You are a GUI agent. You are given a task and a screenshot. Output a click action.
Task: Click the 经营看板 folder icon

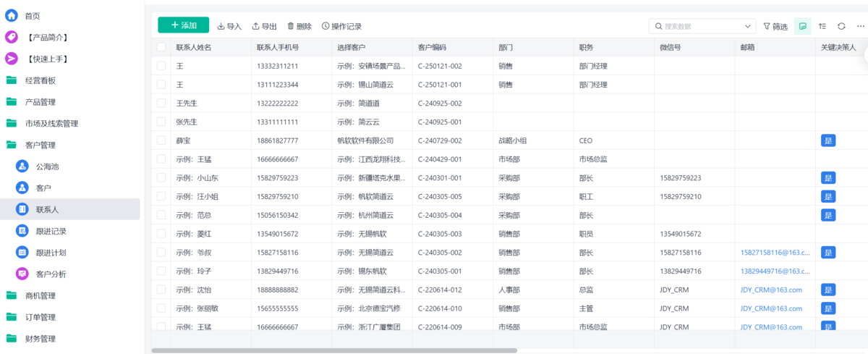point(12,80)
